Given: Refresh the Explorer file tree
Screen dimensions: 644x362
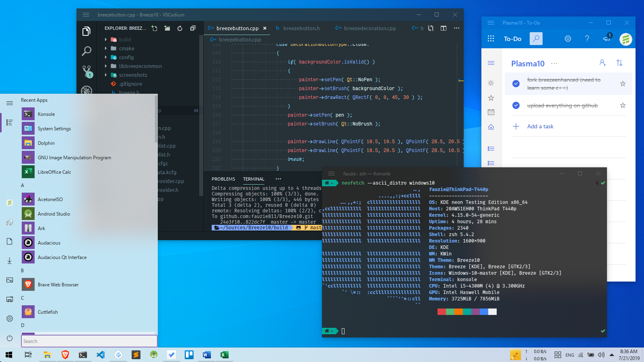Looking at the screenshot, I should click(180, 28).
